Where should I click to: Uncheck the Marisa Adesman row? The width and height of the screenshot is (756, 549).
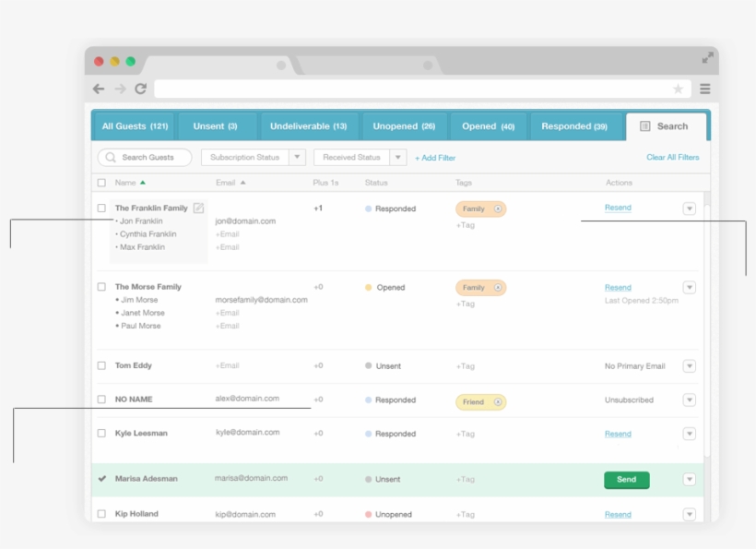[x=101, y=479]
